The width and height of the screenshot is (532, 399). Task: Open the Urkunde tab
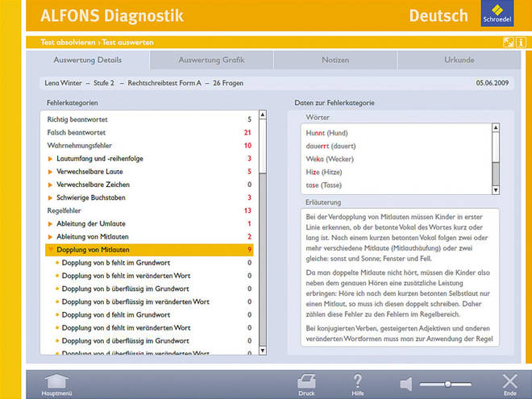(x=459, y=60)
